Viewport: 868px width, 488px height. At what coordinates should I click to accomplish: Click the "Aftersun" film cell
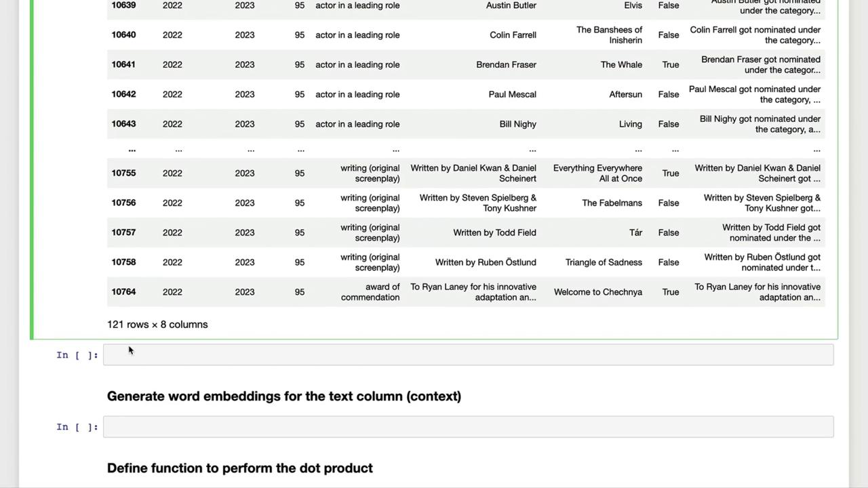click(x=625, y=94)
